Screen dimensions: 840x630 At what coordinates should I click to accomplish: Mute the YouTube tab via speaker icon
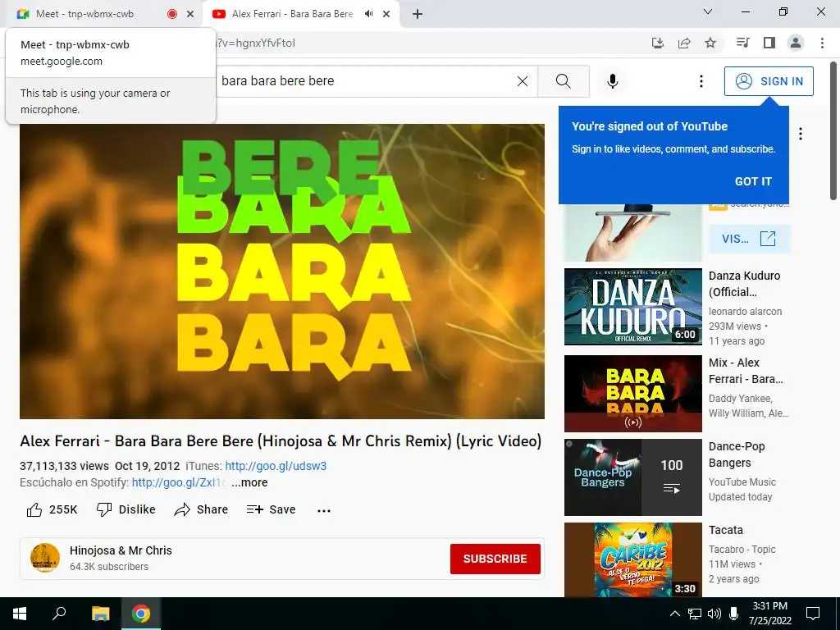[368, 14]
